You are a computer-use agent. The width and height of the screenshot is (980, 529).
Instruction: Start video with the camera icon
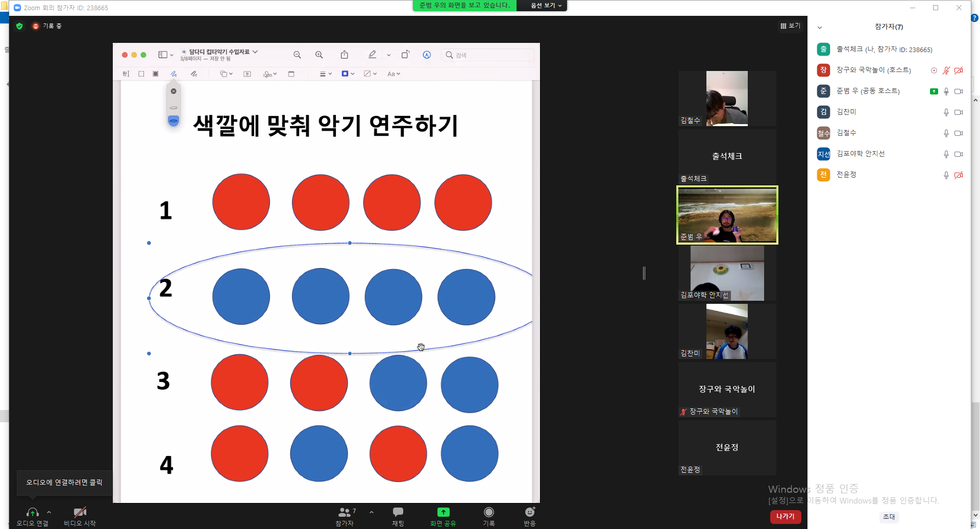point(80,512)
